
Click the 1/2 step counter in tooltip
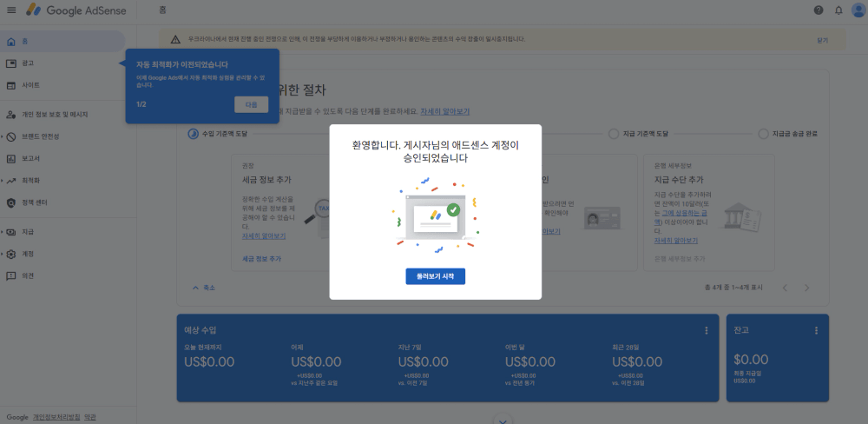141,104
